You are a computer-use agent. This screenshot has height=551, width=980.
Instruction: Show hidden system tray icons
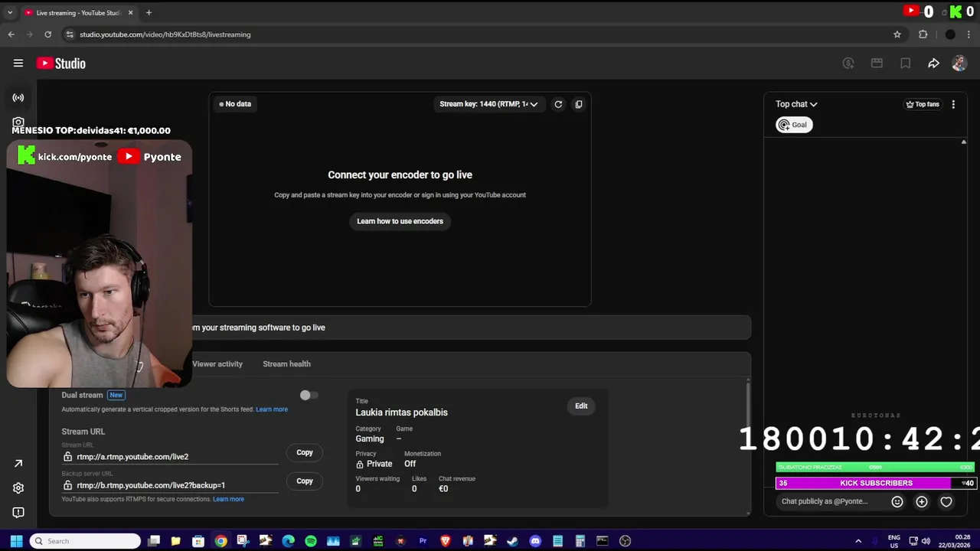(858, 541)
